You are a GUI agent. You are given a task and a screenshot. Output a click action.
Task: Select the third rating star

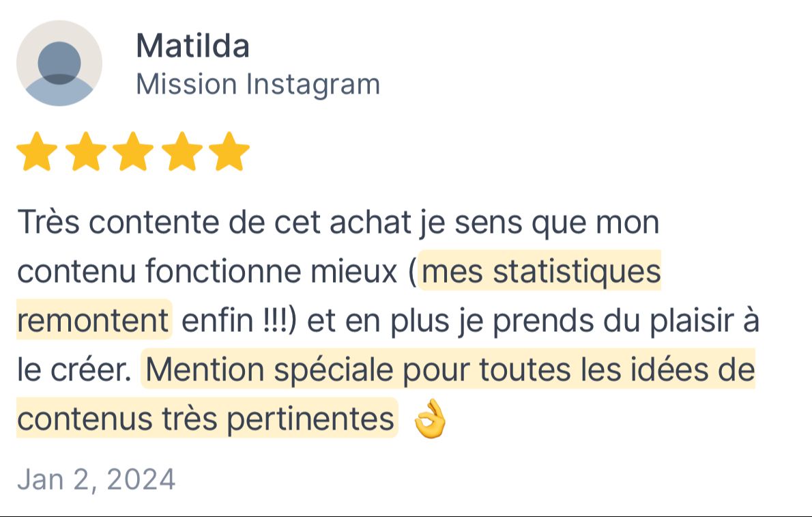pos(133,151)
